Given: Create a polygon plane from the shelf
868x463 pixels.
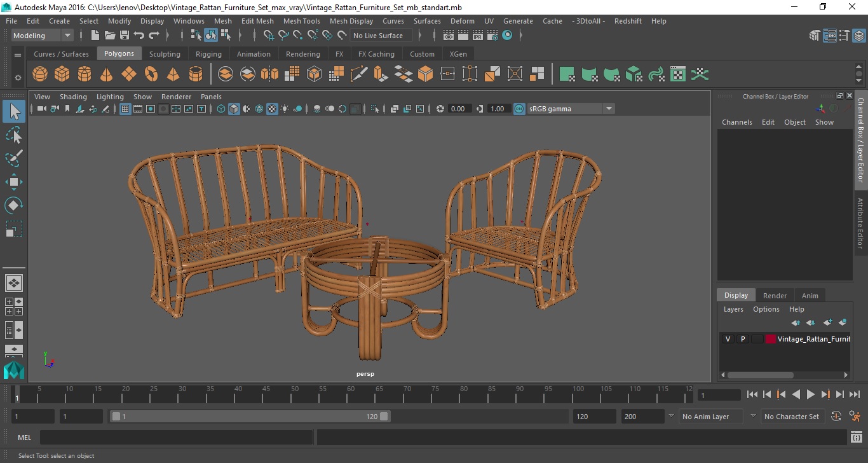Looking at the screenshot, I should [129, 74].
